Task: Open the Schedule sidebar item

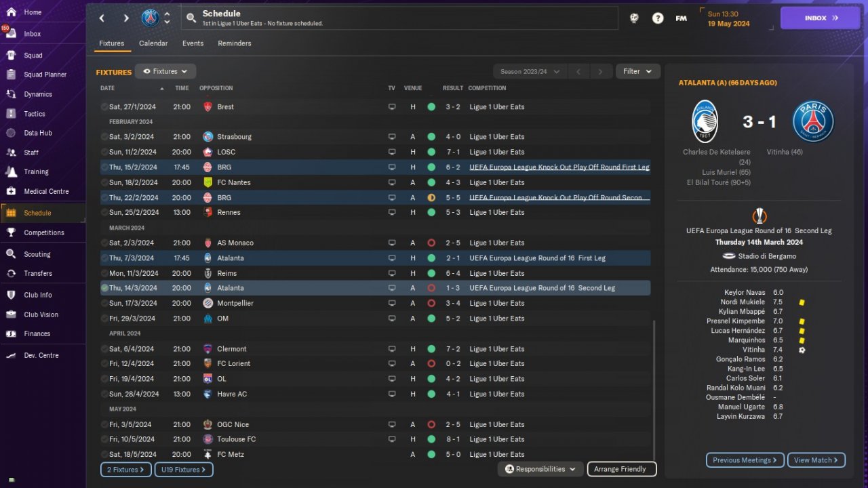Action: (x=43, y=213)
